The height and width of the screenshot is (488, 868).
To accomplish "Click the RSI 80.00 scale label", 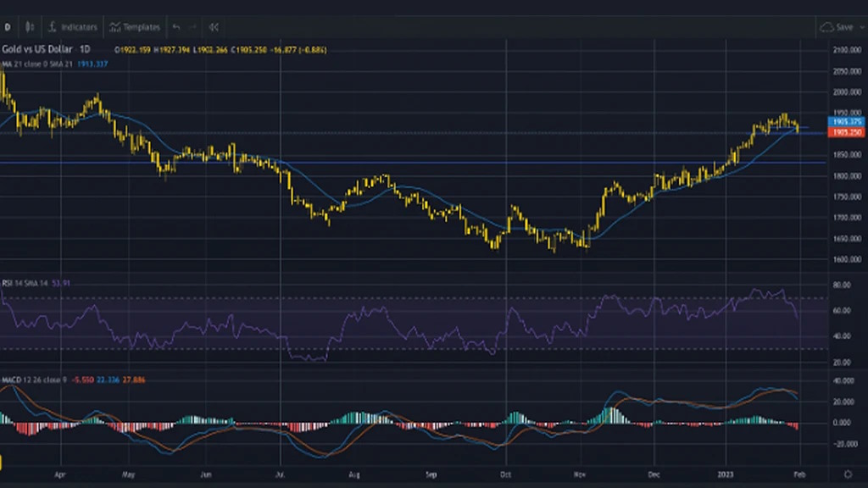I will pyautogui.click(x=842, y=285).
